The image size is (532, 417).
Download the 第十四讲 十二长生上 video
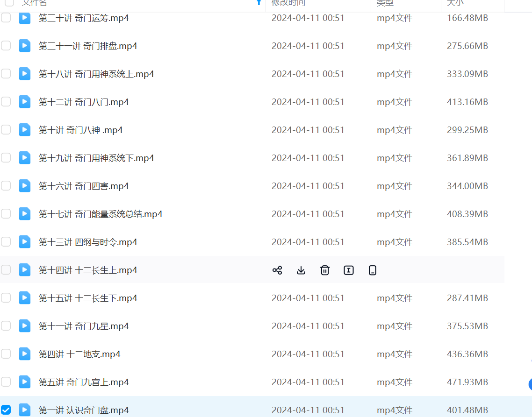pyautogui.click(x=301, y=270)
